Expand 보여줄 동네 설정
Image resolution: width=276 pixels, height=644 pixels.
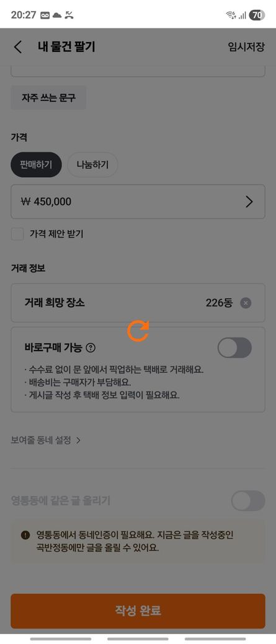pos(46,440)
